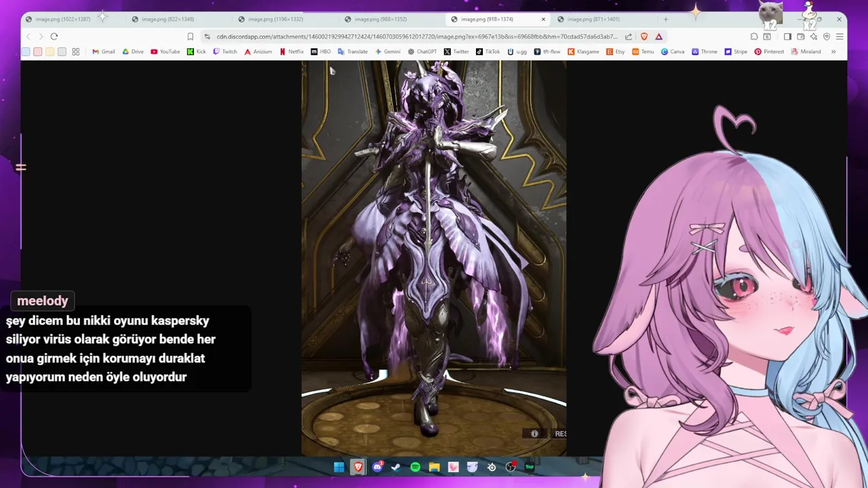This screenshot has height=488, width=868.
Task: Open Spotify from the taskbar
Action: tap(415, 467)
